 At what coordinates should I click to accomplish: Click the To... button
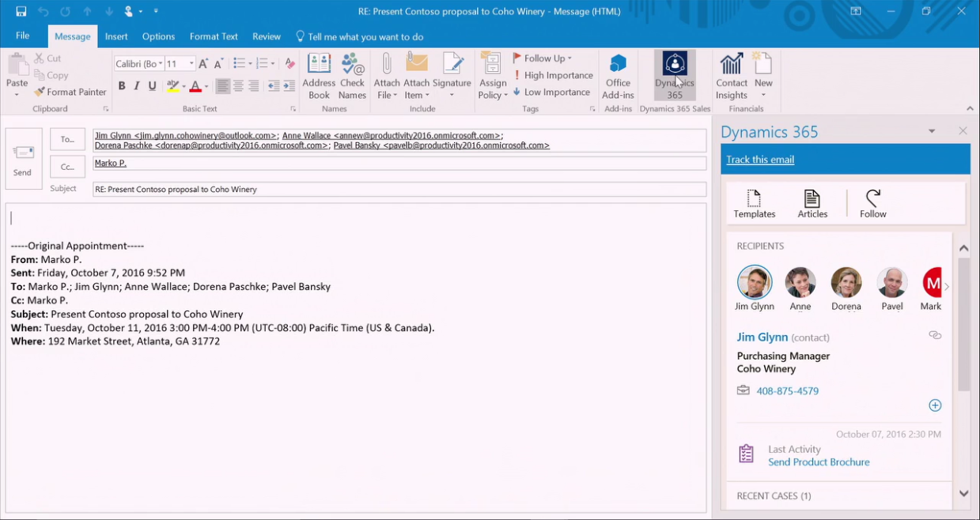[67, 139]
